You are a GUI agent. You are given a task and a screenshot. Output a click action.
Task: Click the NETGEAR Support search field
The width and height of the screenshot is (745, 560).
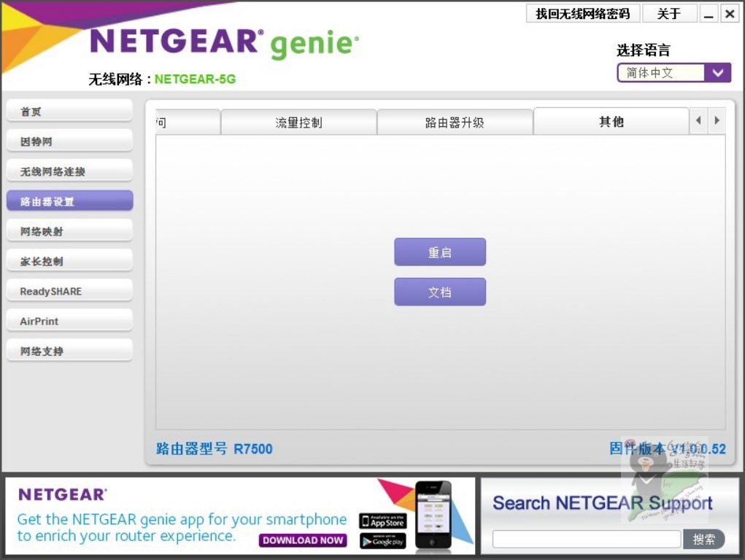click(x=587, y=539)
